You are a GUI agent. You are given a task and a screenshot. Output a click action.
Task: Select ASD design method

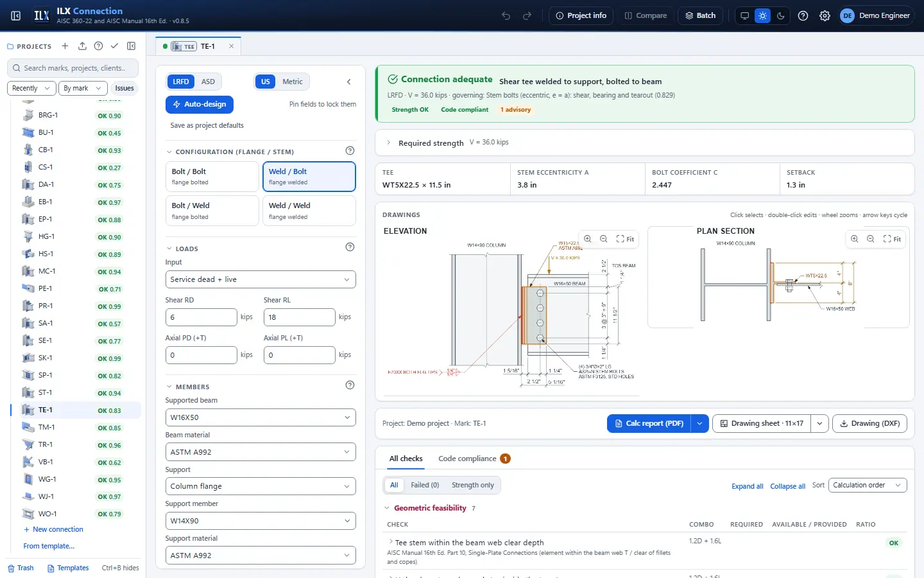208,82
